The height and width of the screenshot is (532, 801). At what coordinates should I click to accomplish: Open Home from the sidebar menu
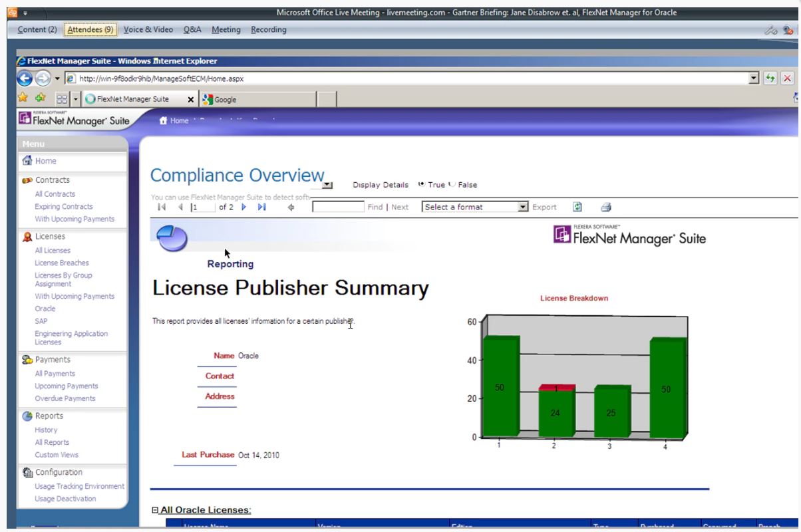pyautogui.click(x=46, y=161)
